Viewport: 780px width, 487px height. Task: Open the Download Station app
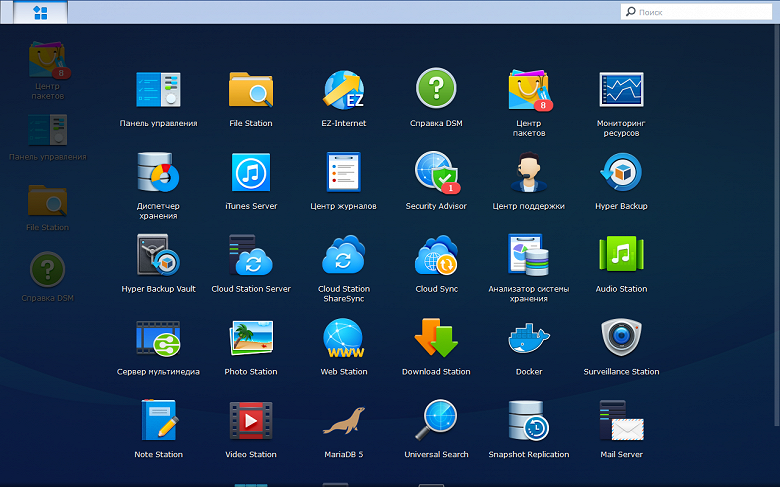click(x=436, y=339)
